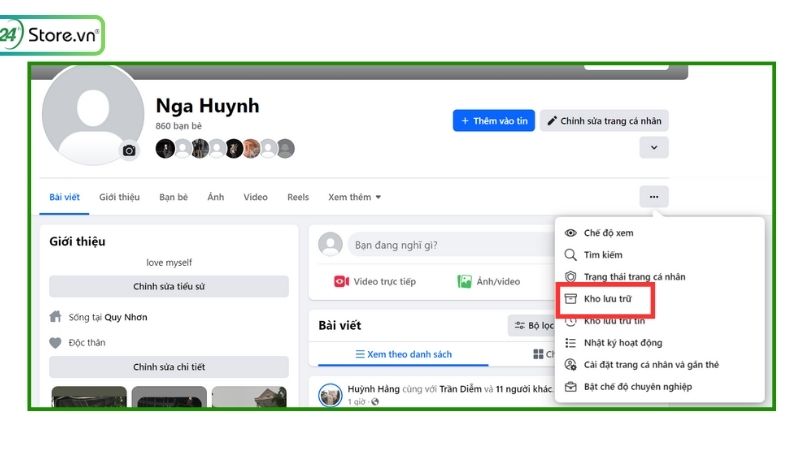800x457 pixels.
Task: Click the first friend avatar under 860 bạn bè
Action: (165, 149)
